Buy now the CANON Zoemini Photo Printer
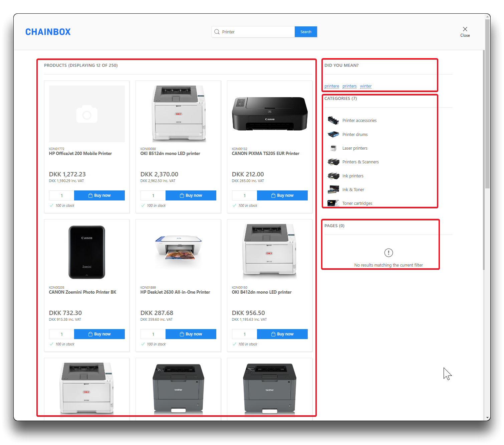Image resolution: width=504 pixels, height=445 pixels. click(x=99, y=334)
